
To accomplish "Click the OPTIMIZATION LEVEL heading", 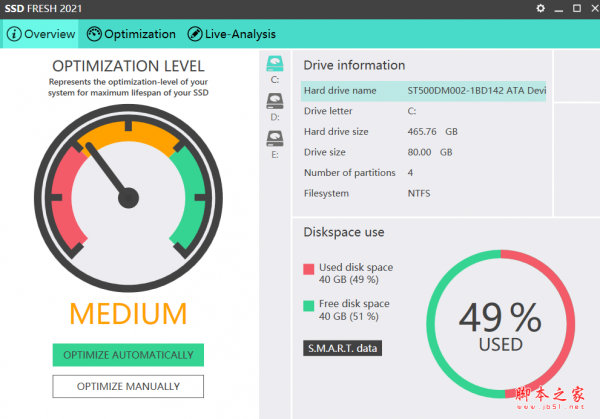I will [x=128, y=66].
